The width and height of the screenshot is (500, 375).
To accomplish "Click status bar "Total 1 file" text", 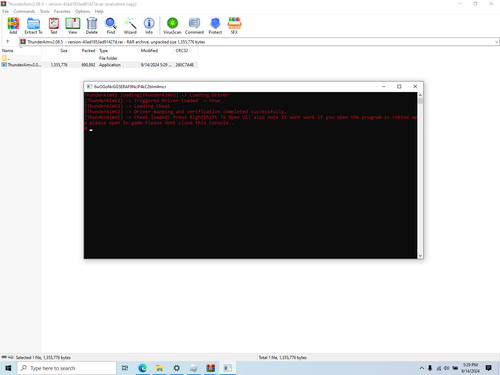I will [x=283, y=358].
